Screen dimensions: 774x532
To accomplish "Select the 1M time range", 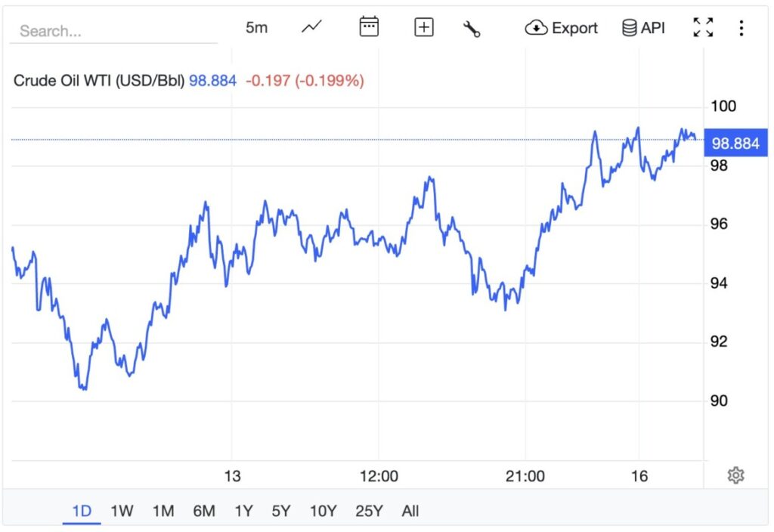I will point(163,511).
